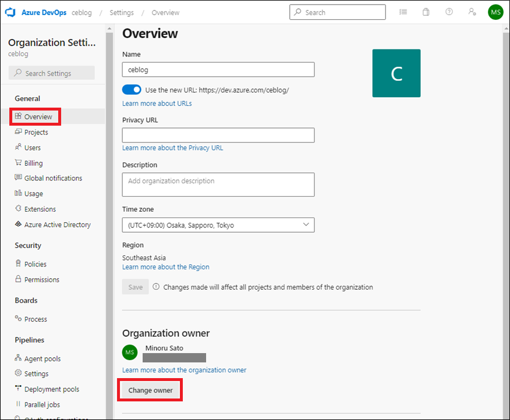
Task: Open Learn more about the organization owner link
Action: click(x=184, y=370)
